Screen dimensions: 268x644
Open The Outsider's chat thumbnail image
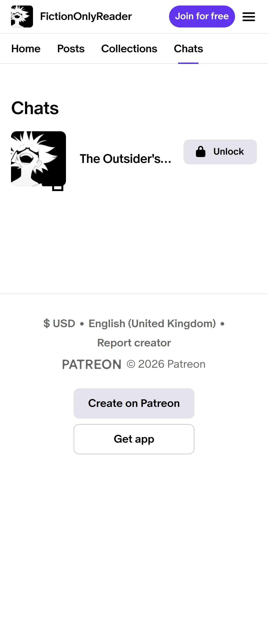[x=38, y=159]
